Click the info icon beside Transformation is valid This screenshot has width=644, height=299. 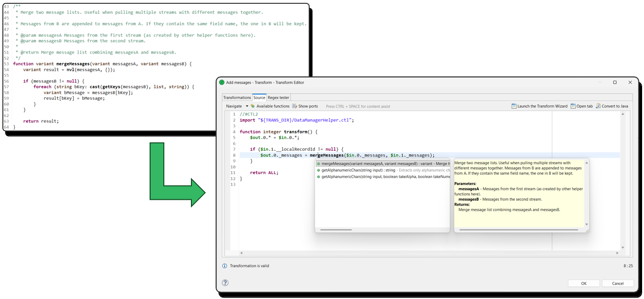(225, 266)
